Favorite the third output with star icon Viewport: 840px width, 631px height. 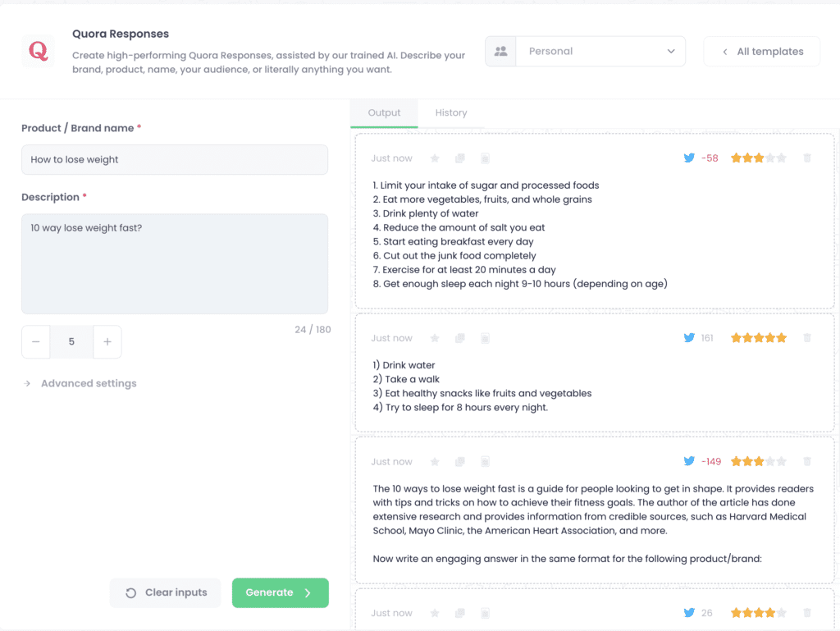435,461
